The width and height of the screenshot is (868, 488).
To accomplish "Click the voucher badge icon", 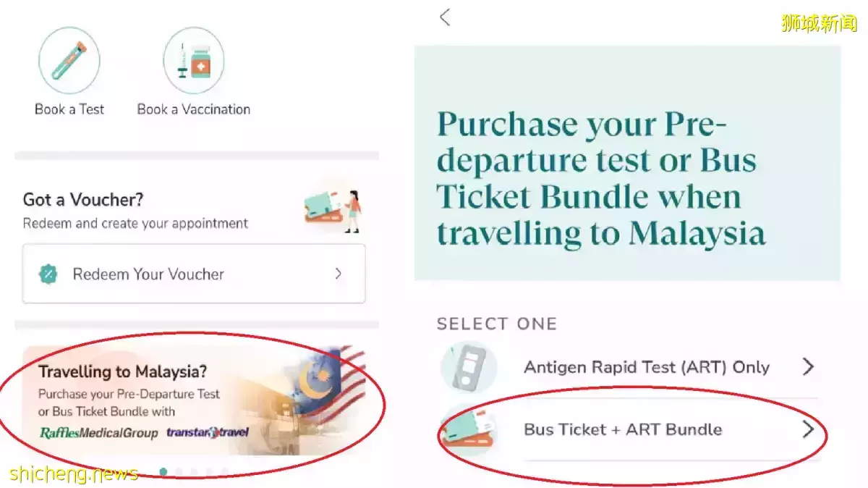I will (x=48, y=274).
